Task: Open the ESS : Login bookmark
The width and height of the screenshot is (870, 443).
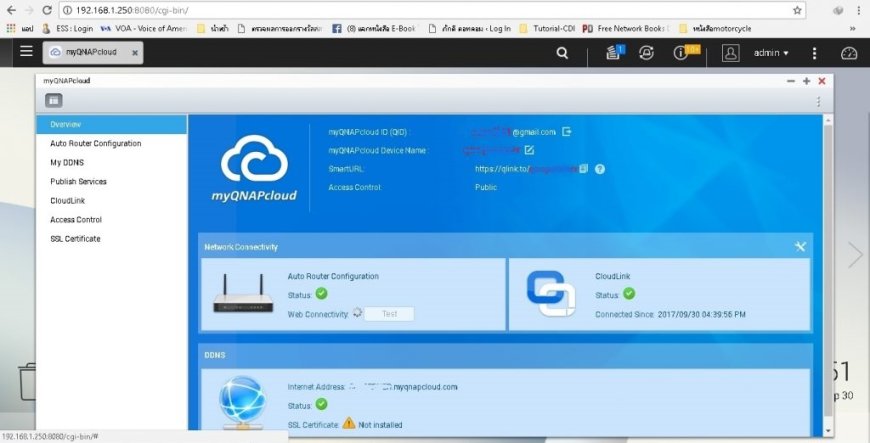Action: (x=68, y=28)
